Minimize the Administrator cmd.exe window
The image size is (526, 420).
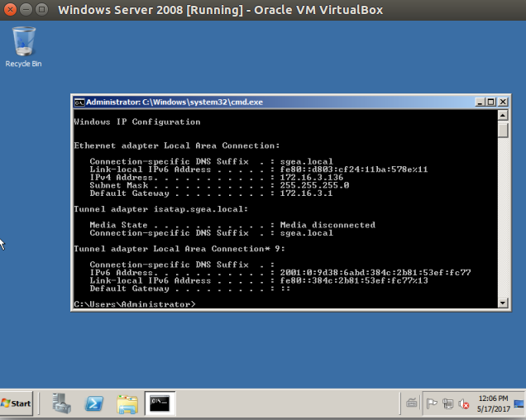pos(479,103)
